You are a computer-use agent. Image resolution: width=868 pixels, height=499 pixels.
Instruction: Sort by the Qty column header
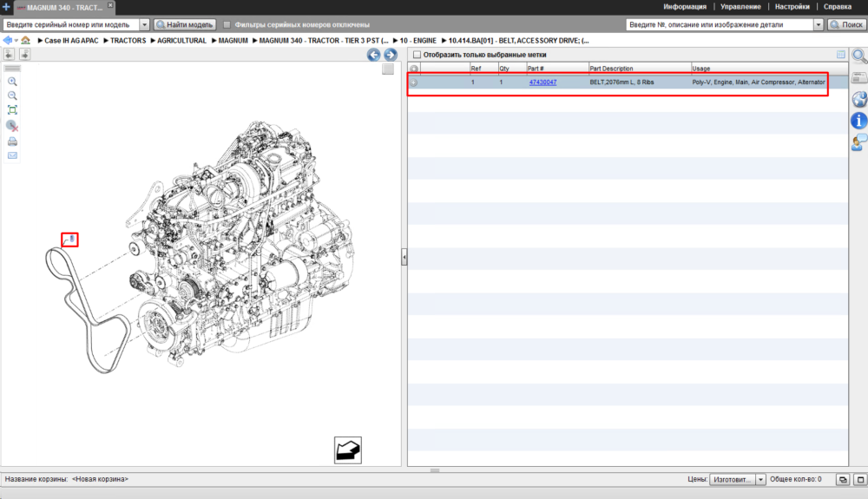(511, 69)
